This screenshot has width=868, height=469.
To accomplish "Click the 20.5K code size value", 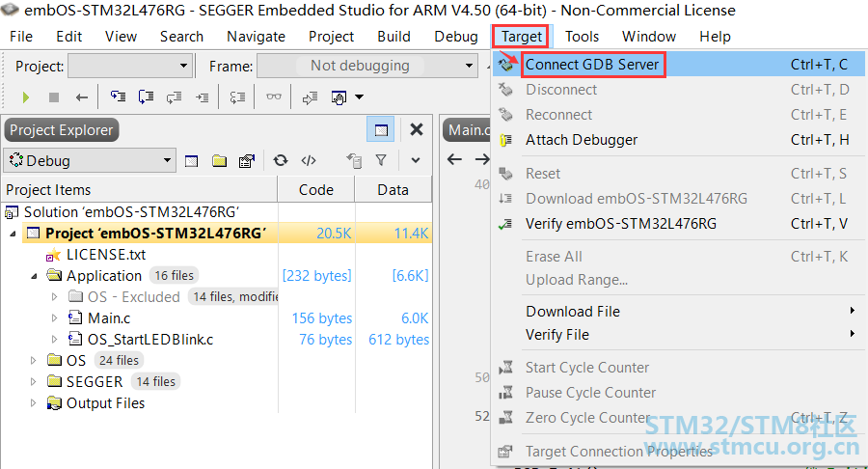I will click(334, 234).
